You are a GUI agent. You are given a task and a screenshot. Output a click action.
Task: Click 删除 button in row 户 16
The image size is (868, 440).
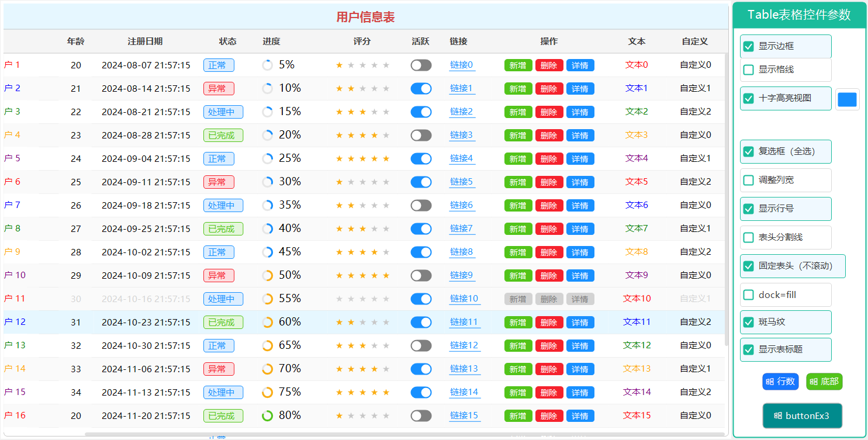pyautogui.click(x=549, y=415)
